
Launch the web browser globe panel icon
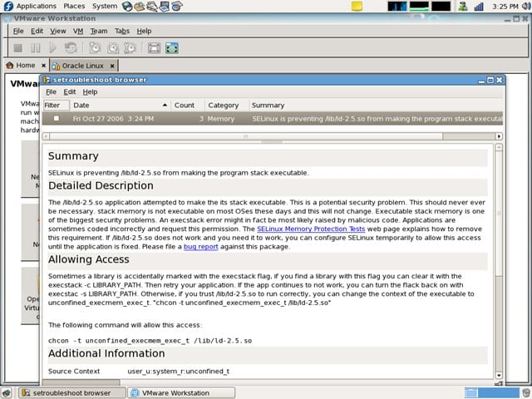click(127, 6)
